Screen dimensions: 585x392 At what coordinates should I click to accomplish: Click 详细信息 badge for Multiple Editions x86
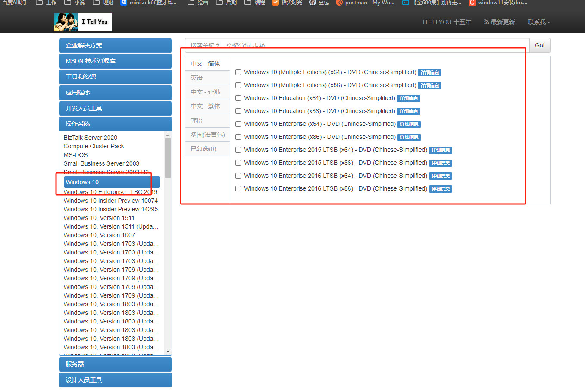pyautogui.click(x=430, y=85)
